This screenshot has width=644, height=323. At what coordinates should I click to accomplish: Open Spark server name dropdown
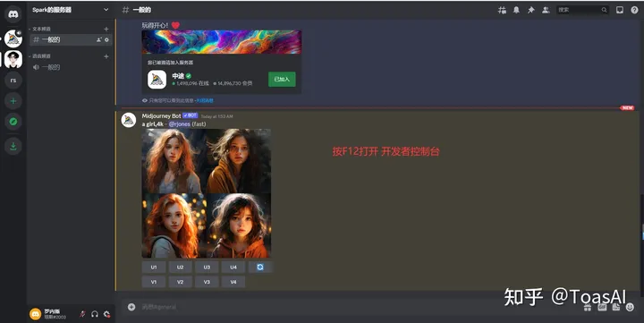pos(71,10)
